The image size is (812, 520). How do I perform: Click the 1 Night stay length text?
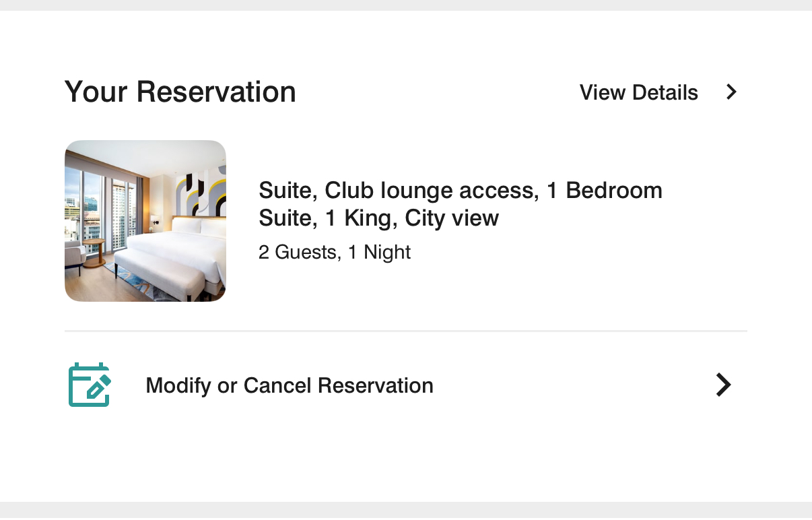pos(379,253)
